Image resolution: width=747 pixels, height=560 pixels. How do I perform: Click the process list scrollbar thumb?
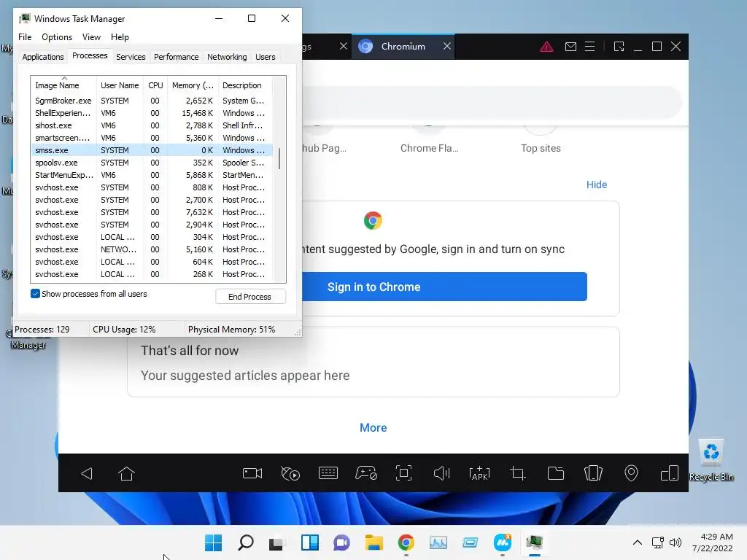[279, 158]
